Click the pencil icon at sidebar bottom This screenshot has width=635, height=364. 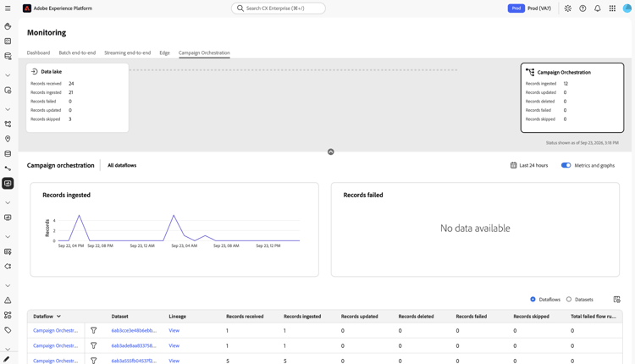6,359
